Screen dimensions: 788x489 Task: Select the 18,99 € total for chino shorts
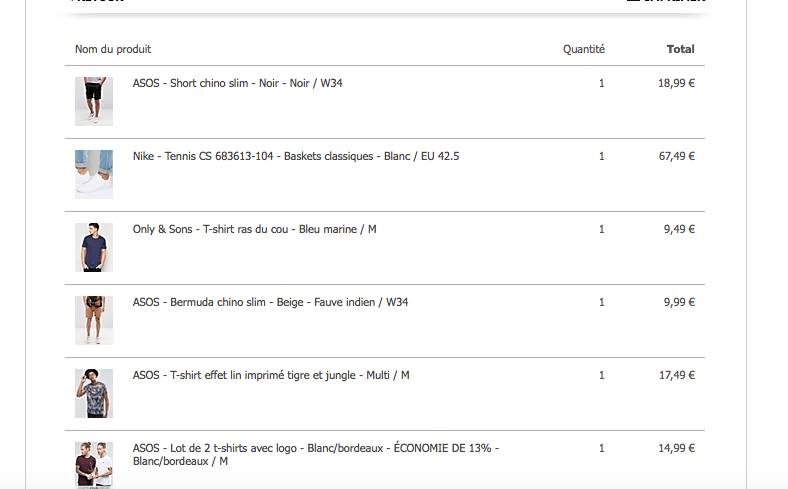(676, 83)
